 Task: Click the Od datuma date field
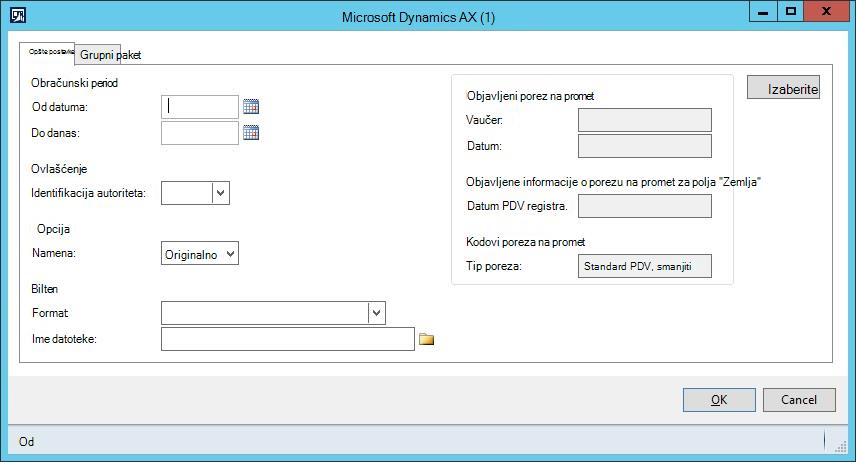click(200, 106)
